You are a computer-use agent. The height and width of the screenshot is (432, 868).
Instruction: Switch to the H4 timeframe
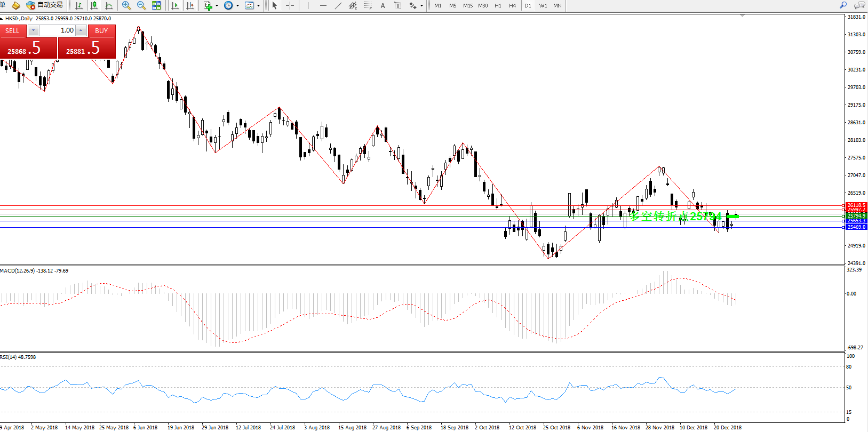point(512,5)
